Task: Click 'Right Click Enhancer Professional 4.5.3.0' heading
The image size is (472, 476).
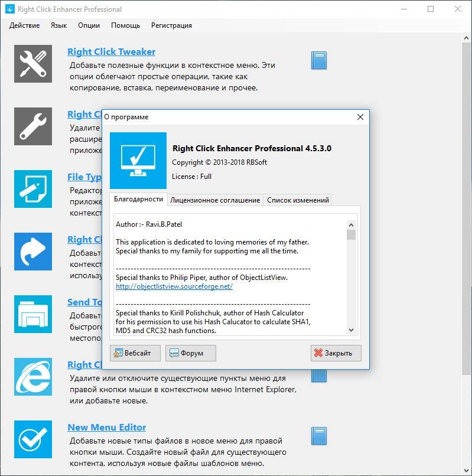Action: coord(252,148)
